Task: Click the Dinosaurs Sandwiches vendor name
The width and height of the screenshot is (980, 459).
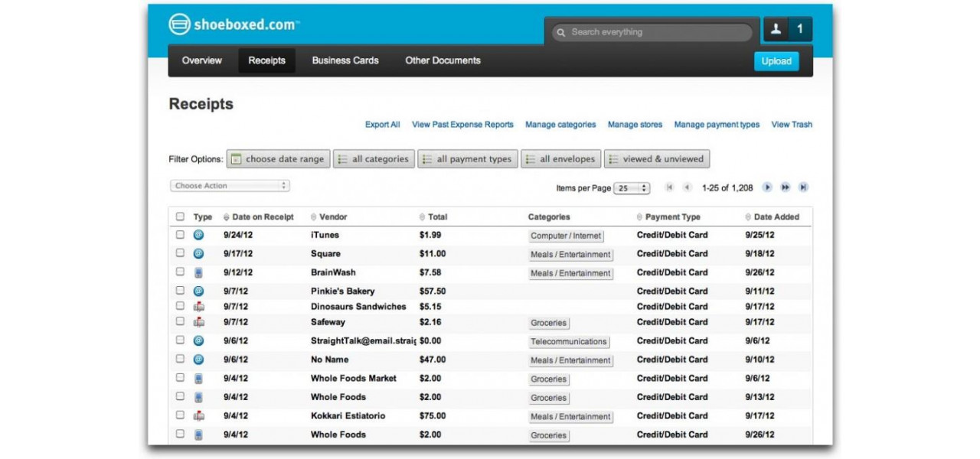Action: tap(358, 307)
